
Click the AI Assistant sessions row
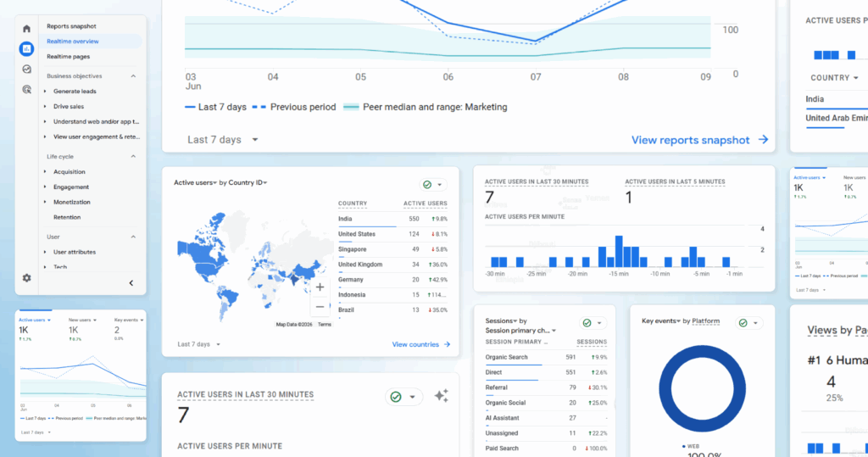547,418
